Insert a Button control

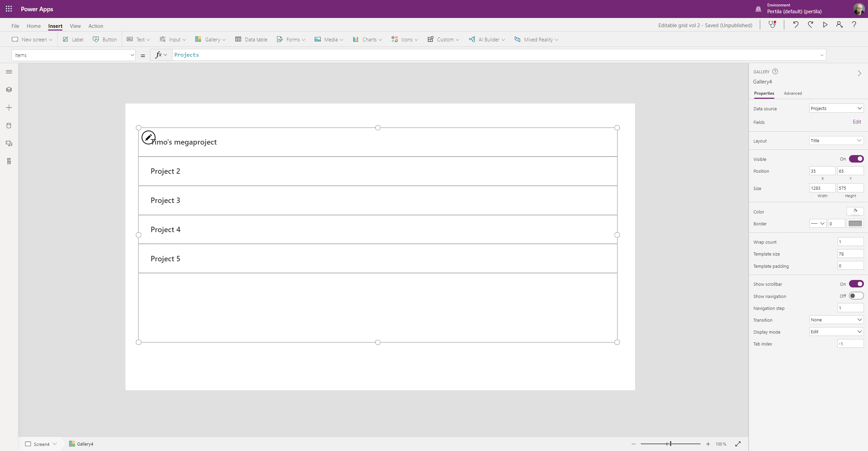coord(105,39)
